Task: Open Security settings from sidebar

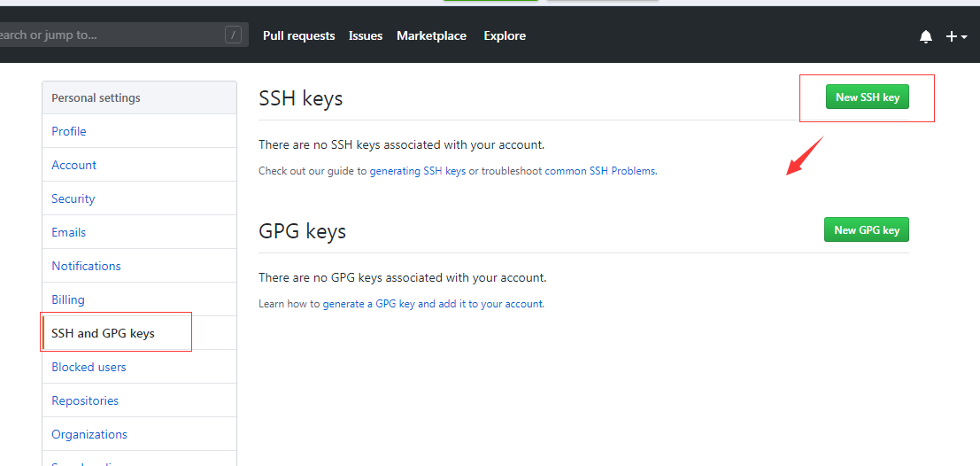Action: tap(73, 198)
